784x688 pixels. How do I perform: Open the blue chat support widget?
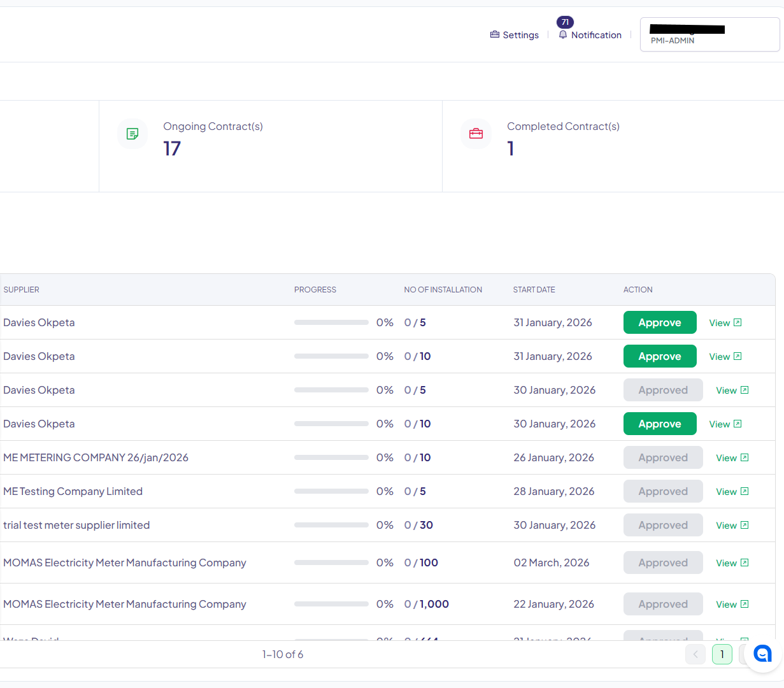(x=762, y=654)
